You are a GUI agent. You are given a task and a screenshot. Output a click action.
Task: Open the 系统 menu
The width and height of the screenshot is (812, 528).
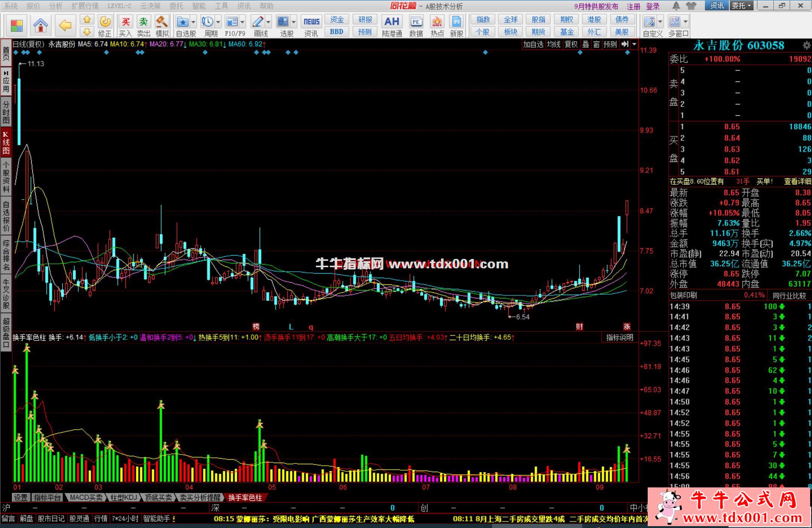[x=11, y=6]
